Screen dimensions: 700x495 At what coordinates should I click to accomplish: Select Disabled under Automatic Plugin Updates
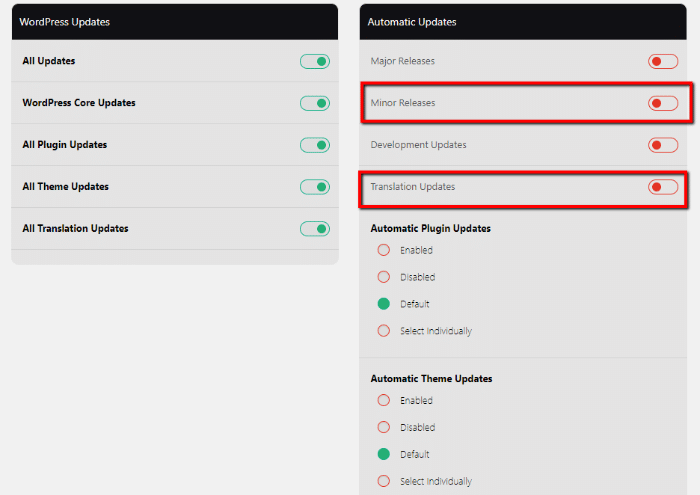[383, 277]
